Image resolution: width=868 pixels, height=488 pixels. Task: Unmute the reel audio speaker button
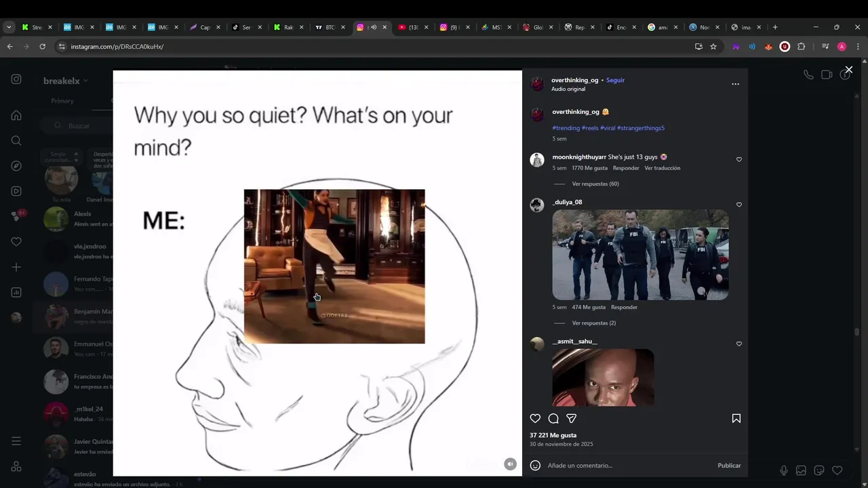tap(510, 464)
